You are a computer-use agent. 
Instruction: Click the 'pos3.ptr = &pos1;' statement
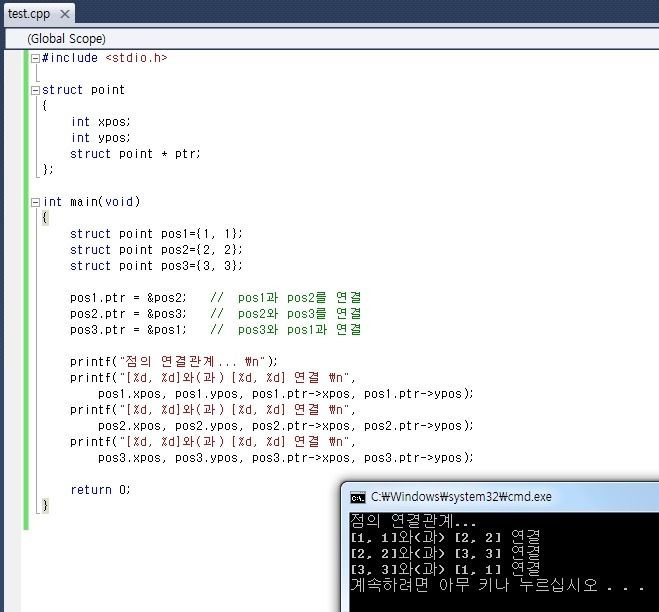pyautogui.click(x=128, y=330)
